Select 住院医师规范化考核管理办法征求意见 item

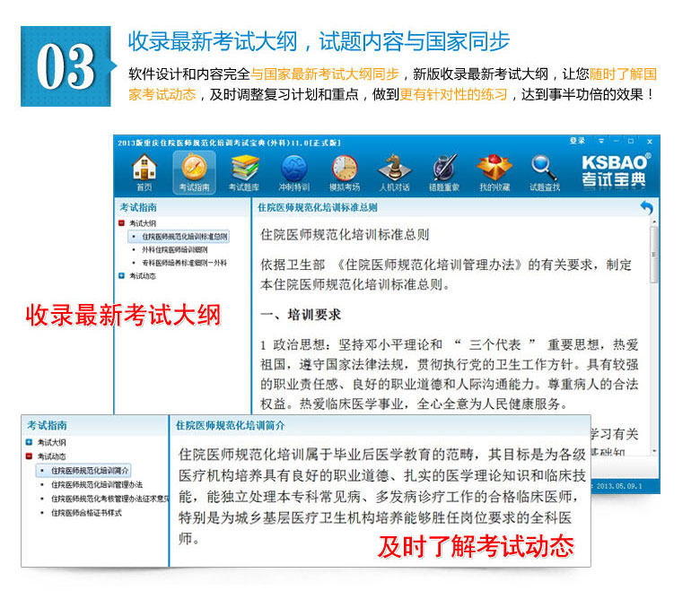pos(109,499)
